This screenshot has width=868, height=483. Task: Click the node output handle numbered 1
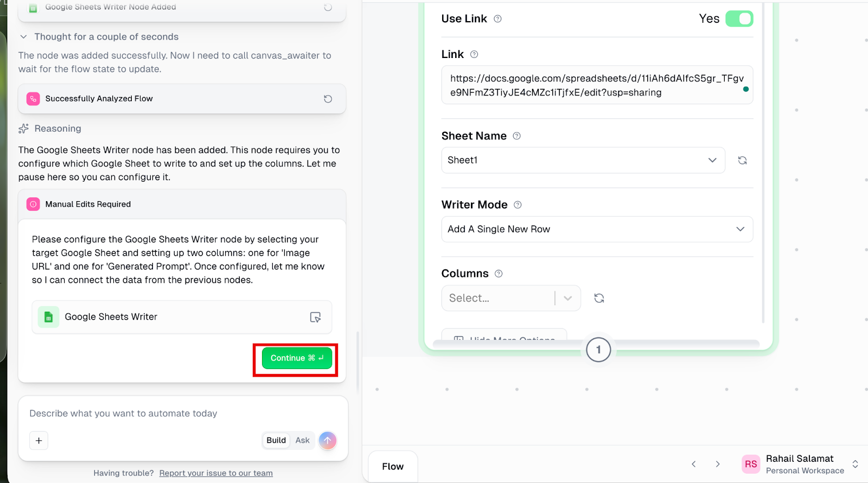tap(598, 350)
